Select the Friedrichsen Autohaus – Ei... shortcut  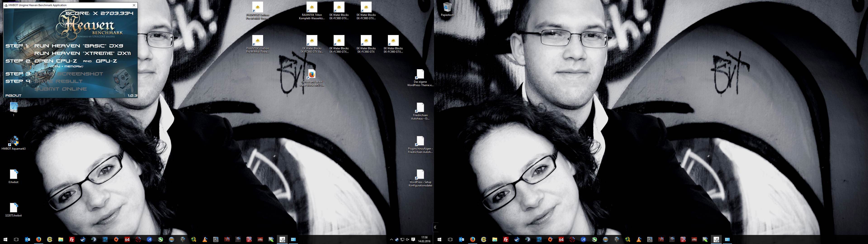tap(420, 111)
